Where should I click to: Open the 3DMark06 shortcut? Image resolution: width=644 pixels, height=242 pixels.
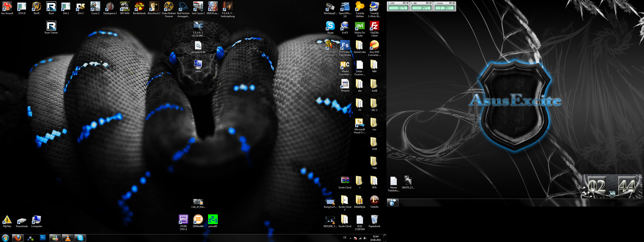click(x=198, y=220)
